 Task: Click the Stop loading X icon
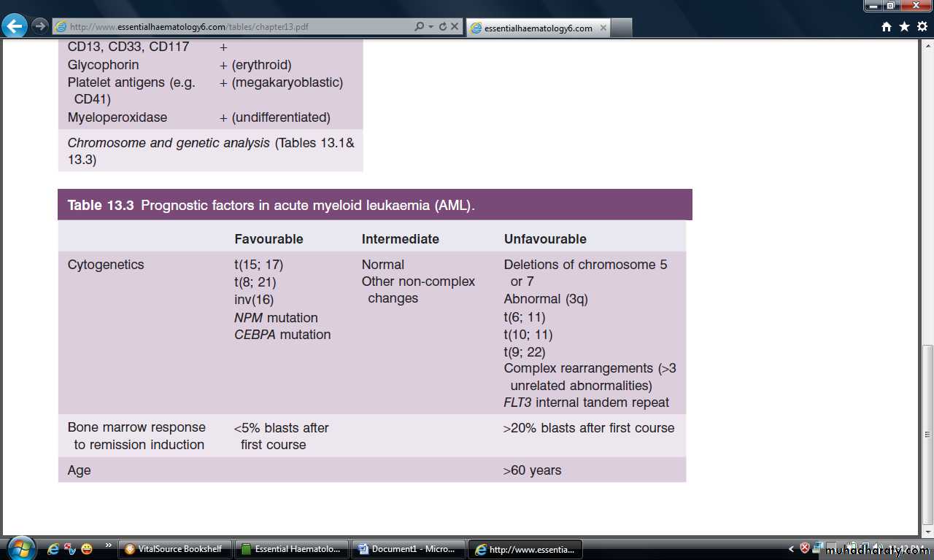454,27
